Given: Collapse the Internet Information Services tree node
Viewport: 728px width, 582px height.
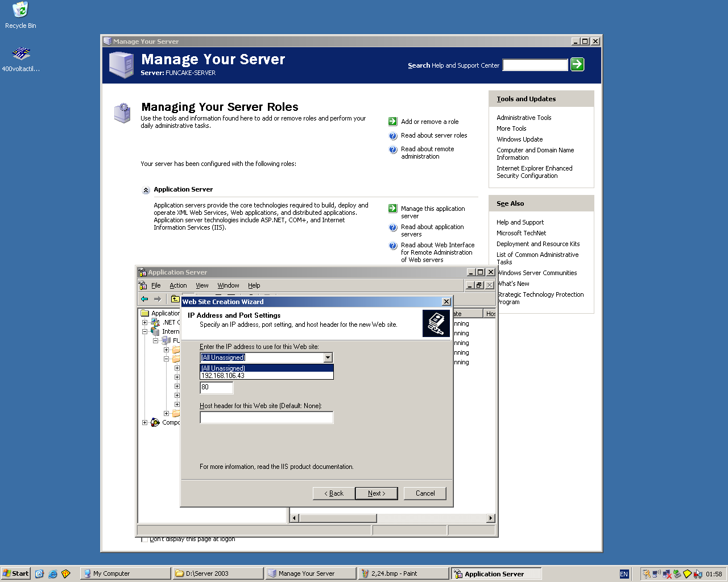Looking at the screenshot, I should [x=144, y=331].
